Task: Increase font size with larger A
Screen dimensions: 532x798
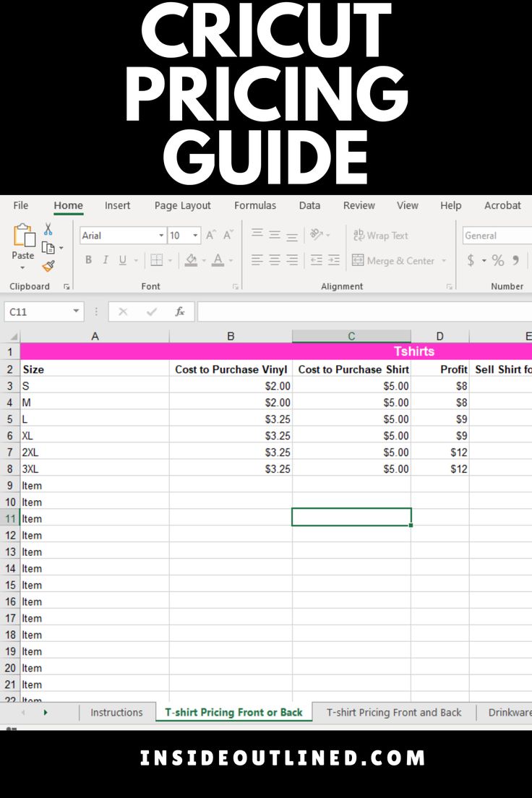Action: (x=211, y=235)
